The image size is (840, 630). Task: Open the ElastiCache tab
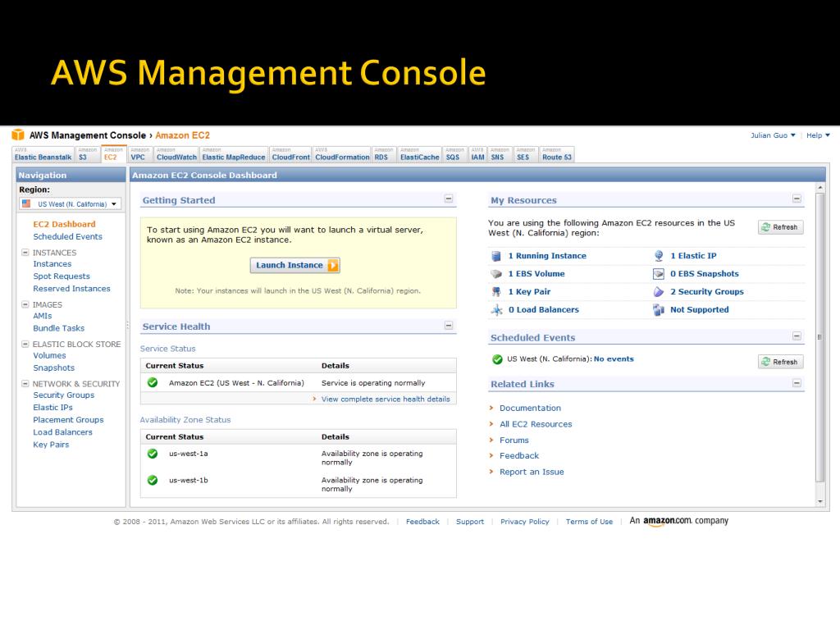(420, 155)
